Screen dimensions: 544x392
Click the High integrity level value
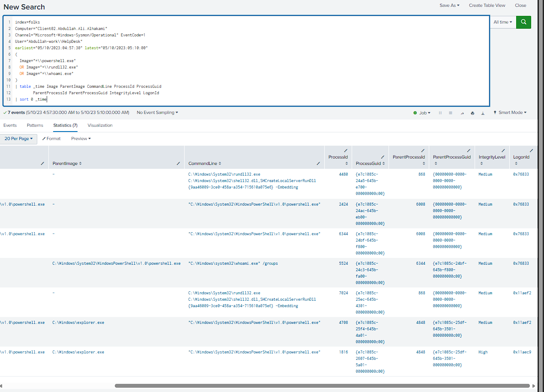[483, 352]
